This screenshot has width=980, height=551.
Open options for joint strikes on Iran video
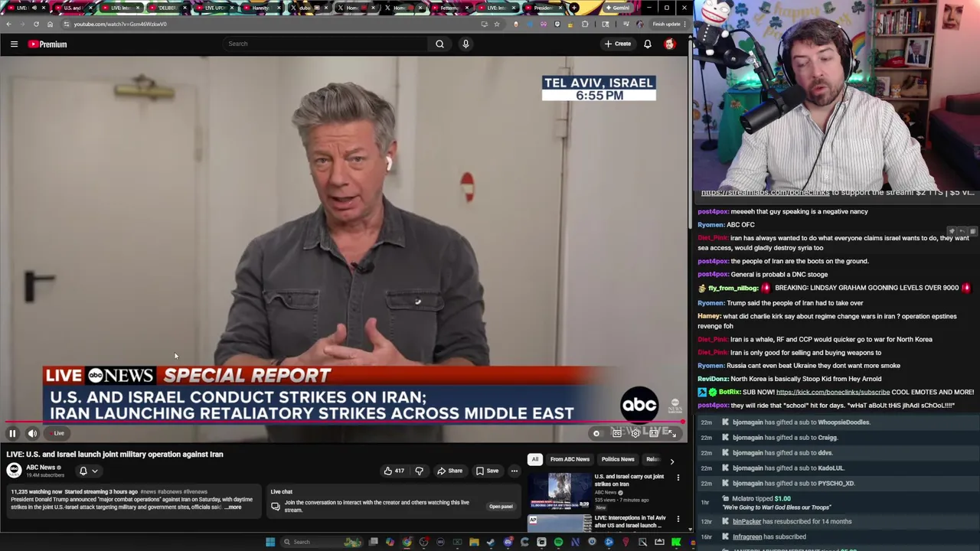[678, 478]
